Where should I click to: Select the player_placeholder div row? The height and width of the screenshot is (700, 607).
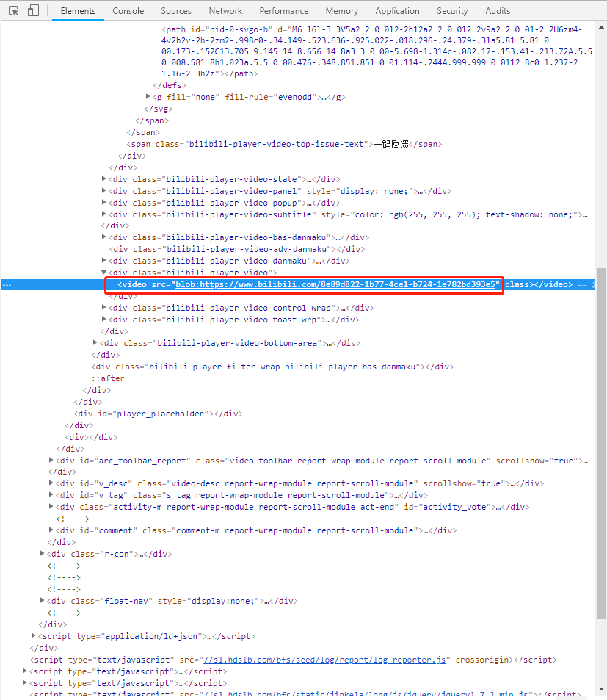coord(159,414)
